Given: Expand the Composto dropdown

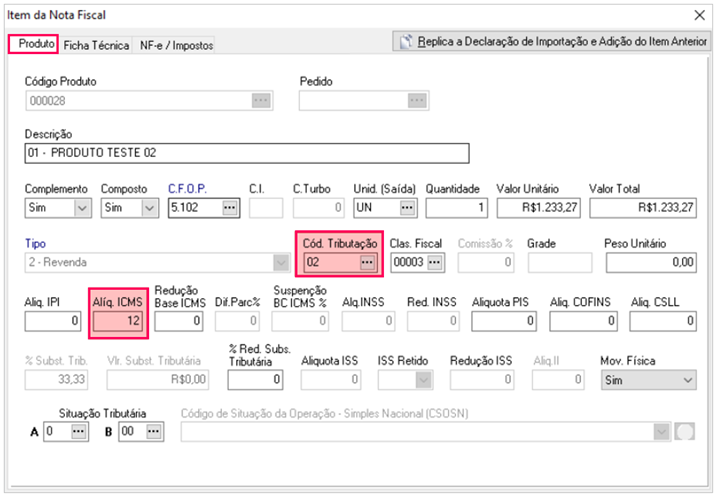Looking at the screenshot, I should (149, 207).
